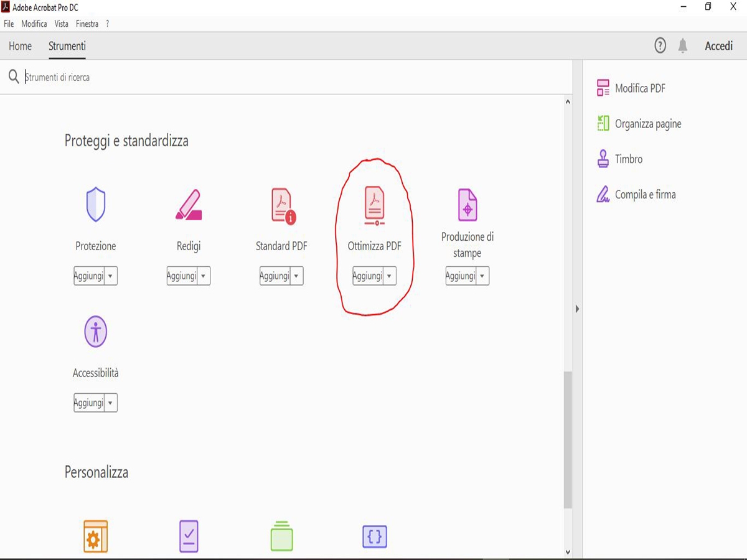The height and width of the screenshot is (560, 747).
Task: Launch the Ottimizza PDF tool icon
Action: tap(375, 206)
